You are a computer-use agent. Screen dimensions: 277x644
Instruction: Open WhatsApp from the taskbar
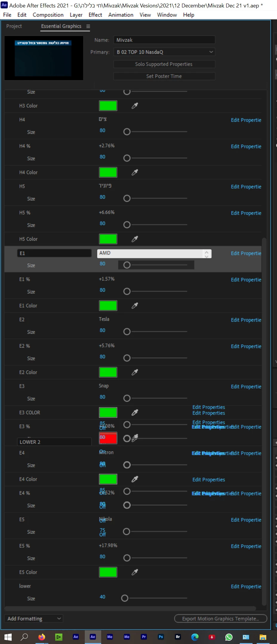(x=229, y=637)
